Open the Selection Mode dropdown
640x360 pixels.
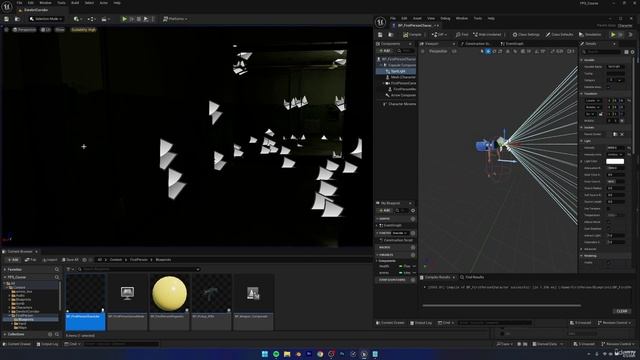[46, 19]
